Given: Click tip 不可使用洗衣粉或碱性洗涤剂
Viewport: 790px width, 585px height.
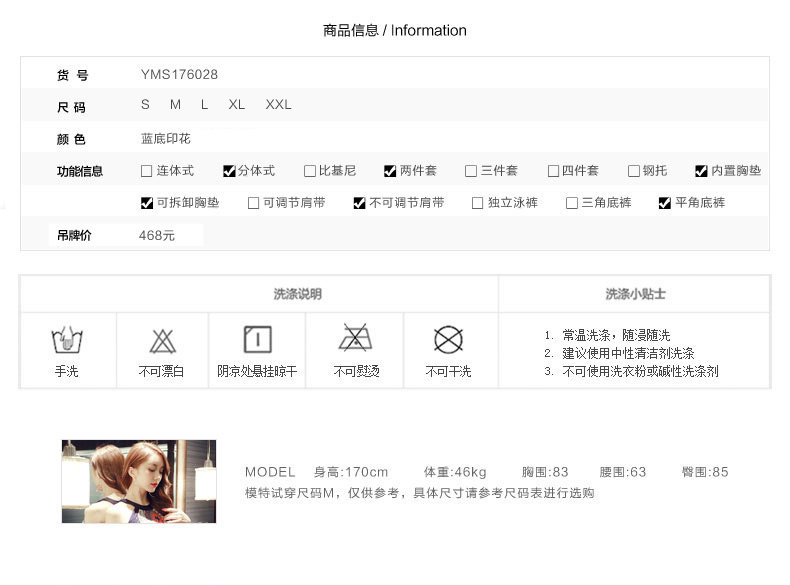Looking at the screenshot, I should (x=640, y=371).
